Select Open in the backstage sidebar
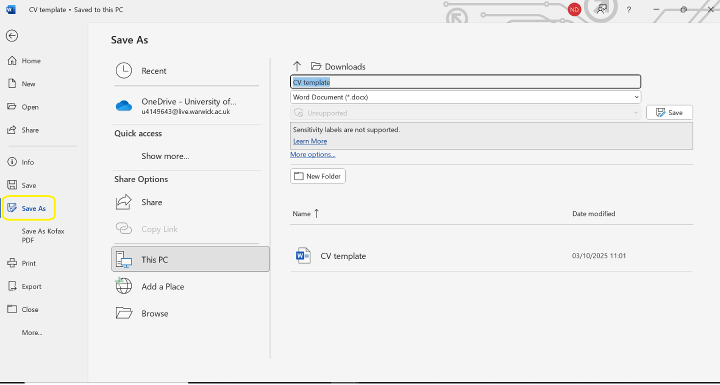 (x=23, y=107)
